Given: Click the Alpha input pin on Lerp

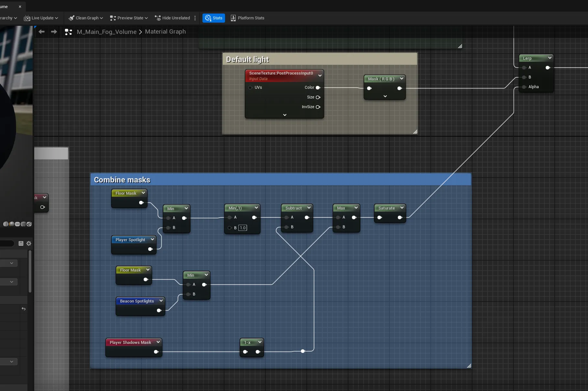Looking at the screenshot, I should [524, 87].
